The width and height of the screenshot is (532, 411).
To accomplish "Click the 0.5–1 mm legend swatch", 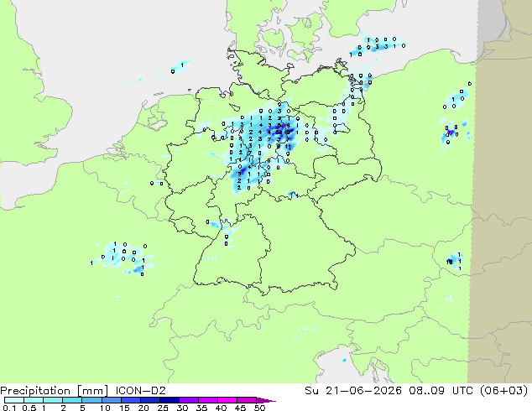I will coord(34,400).
